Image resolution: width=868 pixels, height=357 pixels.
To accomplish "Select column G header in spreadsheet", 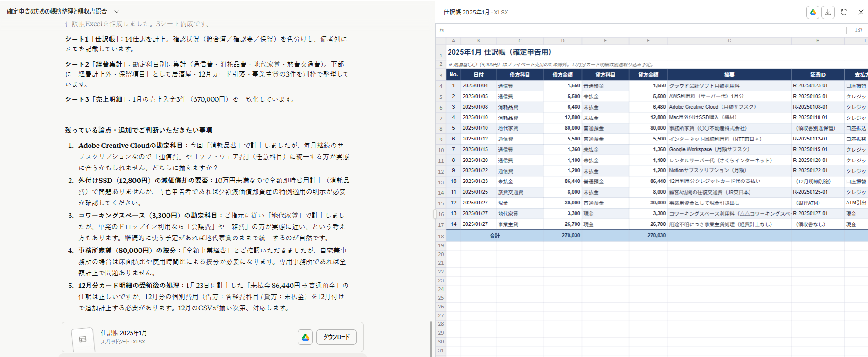I will 729,41.
